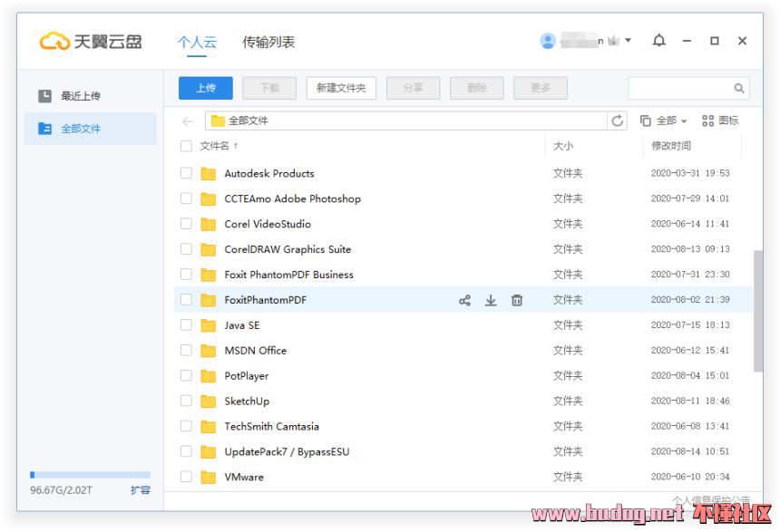Click the Corel VideoStudio folder icon
The image size is (780, 532).
[208, 224]
